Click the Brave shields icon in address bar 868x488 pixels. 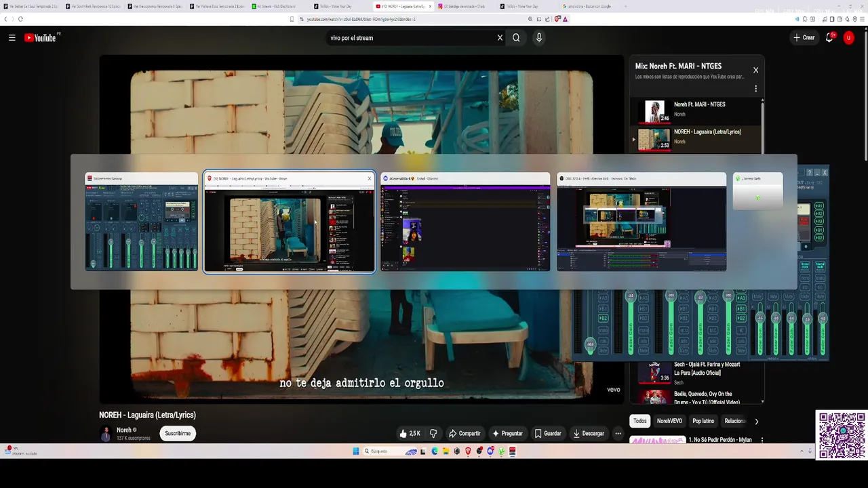557,19
